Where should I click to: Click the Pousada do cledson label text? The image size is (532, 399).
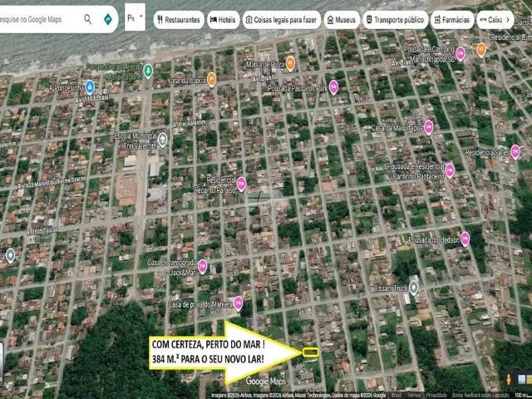[x=434, y=240]
